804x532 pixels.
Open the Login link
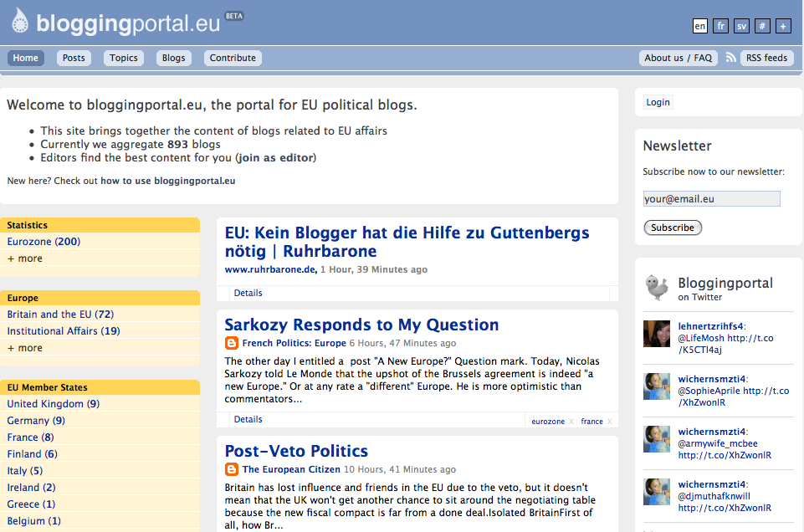pos(658,102)
